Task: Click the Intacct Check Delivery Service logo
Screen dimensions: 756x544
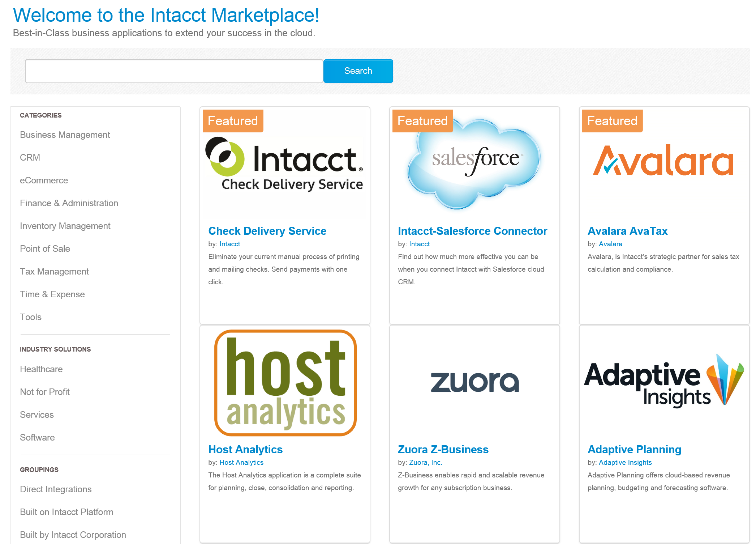Action: [284, 163]
